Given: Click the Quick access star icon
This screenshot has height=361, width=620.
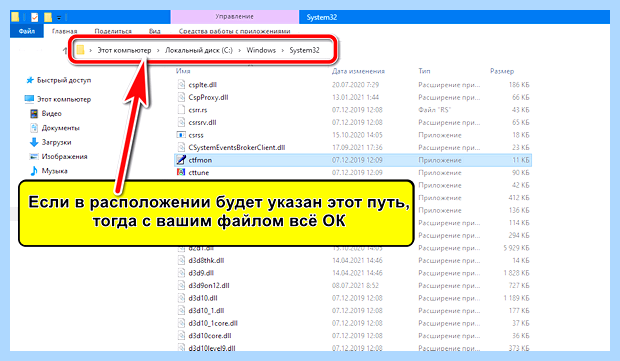Looking at the screenshot, I should pyautogui.click(x=30, y=80).
